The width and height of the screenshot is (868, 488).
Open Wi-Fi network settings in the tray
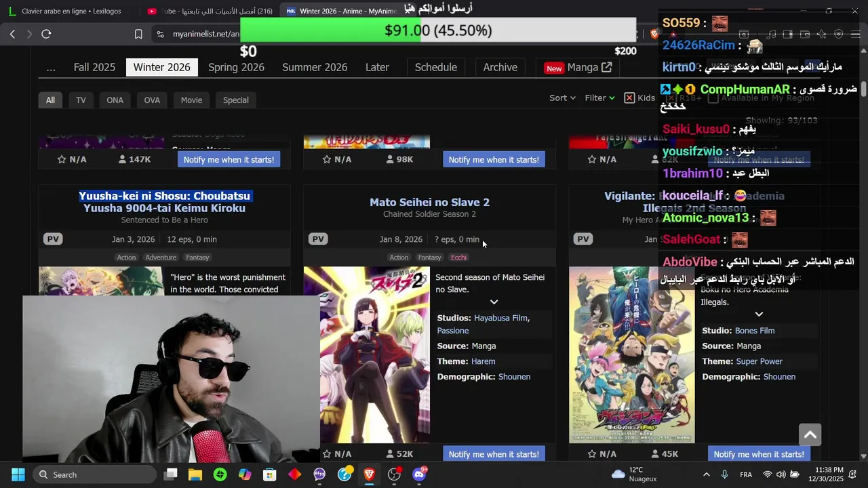(768, 474)
